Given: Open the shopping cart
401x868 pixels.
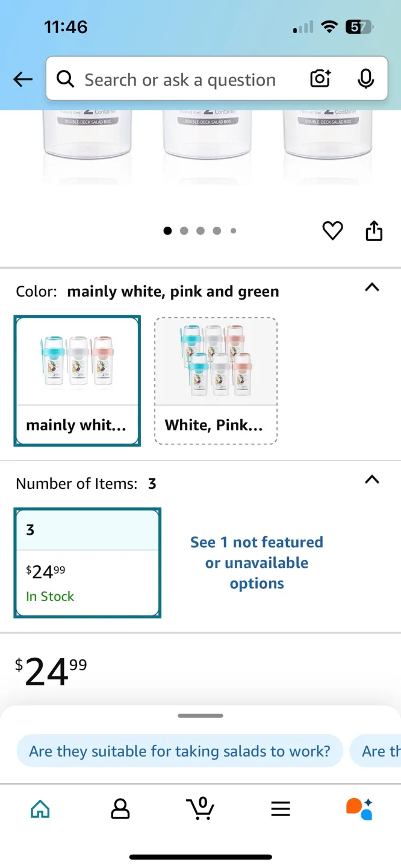Looking at the screenshot, I should 200,808.
